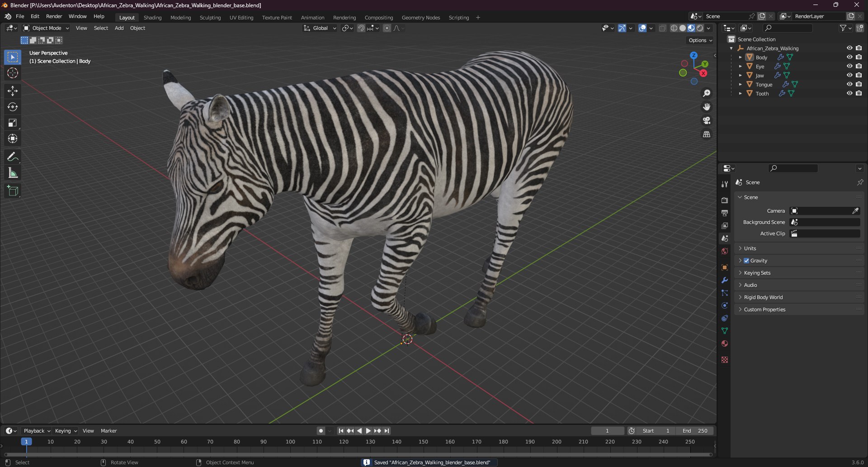Screen dimensions: 868x467
Task: Switch to the UV Editing workspace tab
Action: (x=241, y=18)
